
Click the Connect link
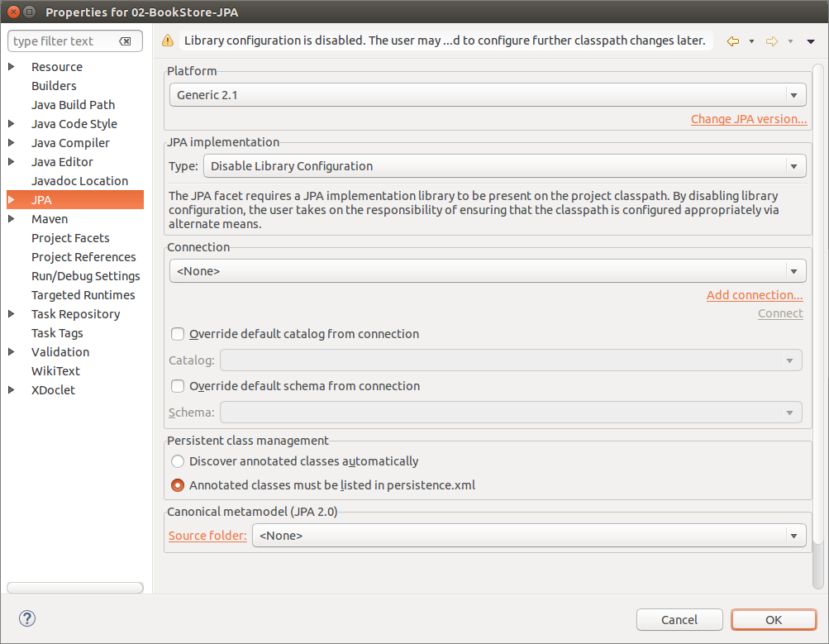[780, 313]
